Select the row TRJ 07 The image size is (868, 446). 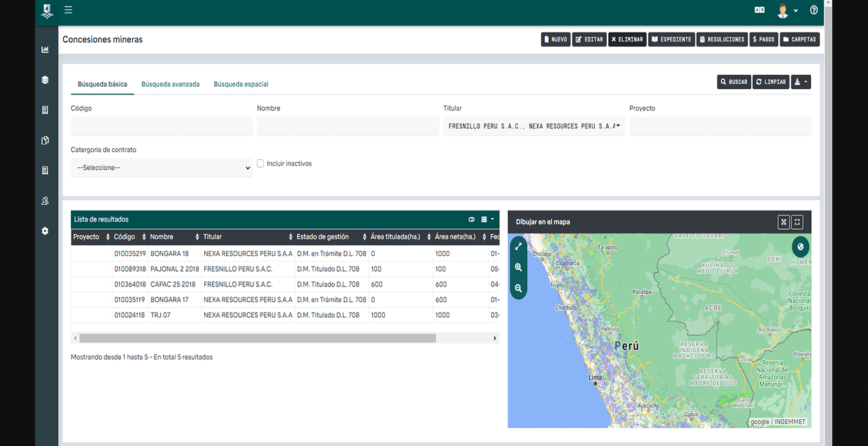point(285,315)
